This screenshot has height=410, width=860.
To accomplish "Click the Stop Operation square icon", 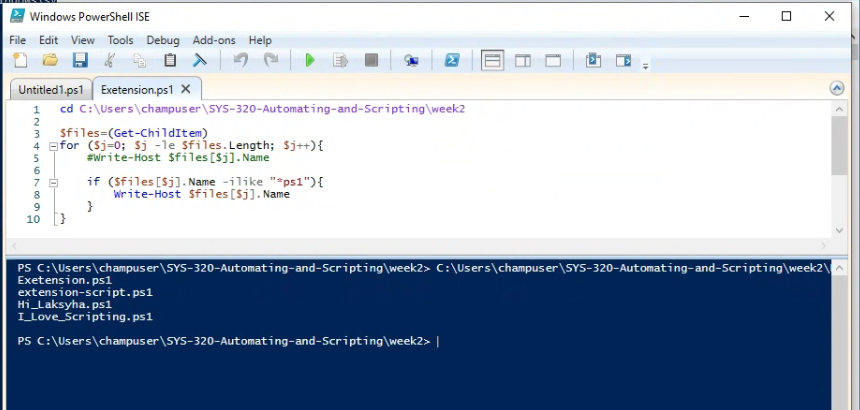I will (x=371, y=61).
